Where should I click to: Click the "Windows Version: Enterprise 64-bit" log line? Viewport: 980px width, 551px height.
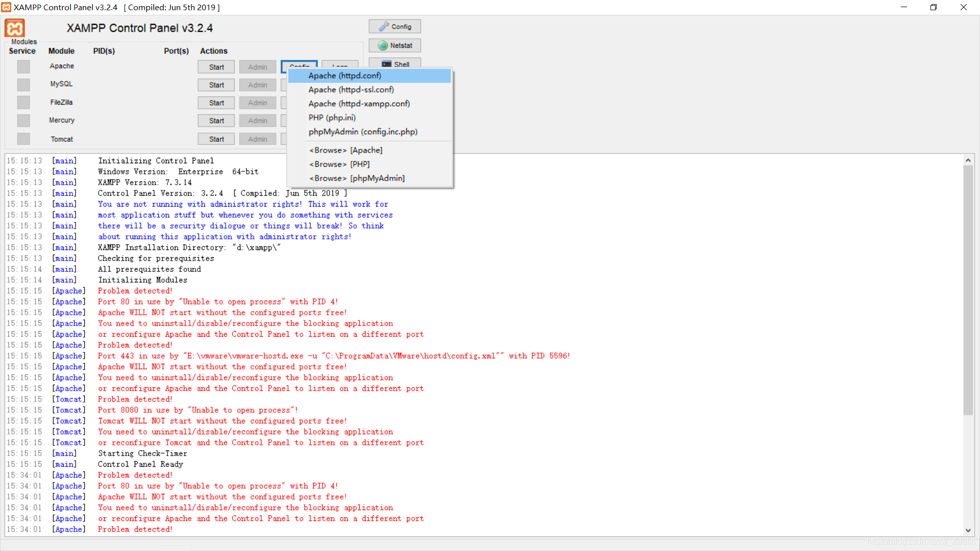[x=178, y=171]
